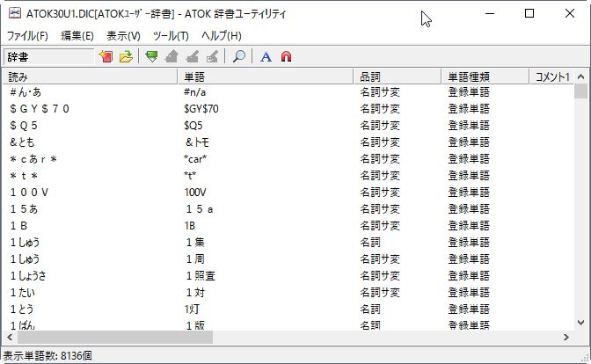
Task: Select the *t* word entry
Action: point(190,176)
